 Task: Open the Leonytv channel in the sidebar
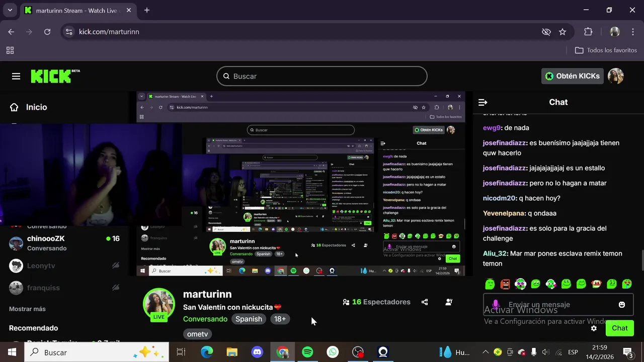(64, 265)
